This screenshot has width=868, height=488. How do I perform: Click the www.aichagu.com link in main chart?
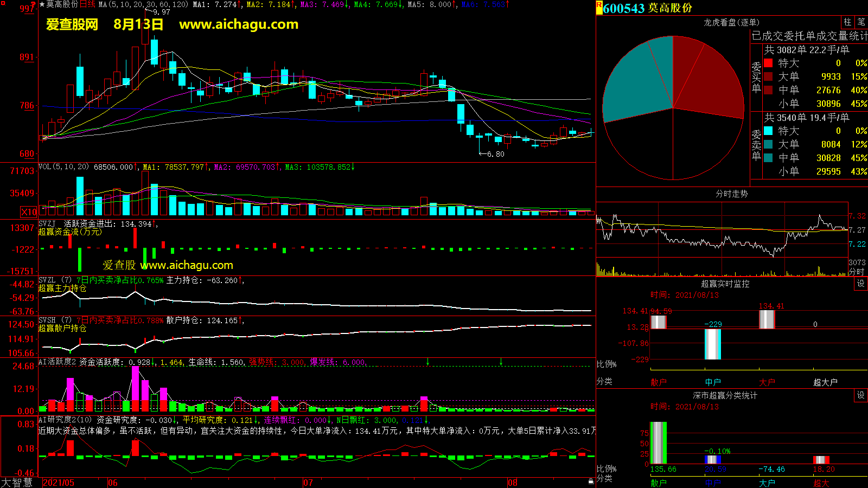coord(239,24)
